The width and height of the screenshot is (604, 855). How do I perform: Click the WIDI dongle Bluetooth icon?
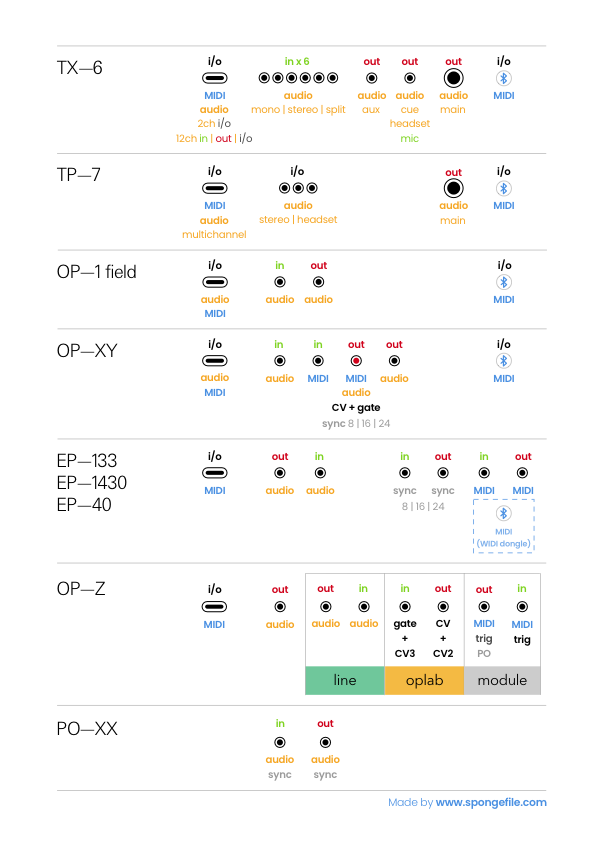click(x=504, y=513)
